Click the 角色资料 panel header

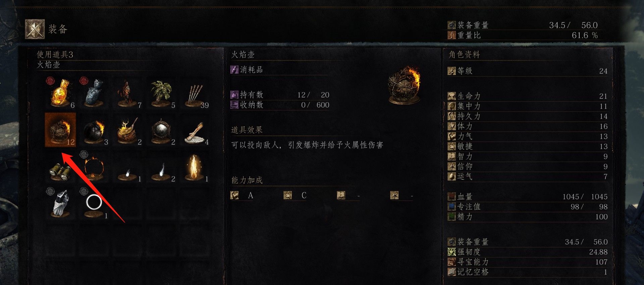click(464, 55)
